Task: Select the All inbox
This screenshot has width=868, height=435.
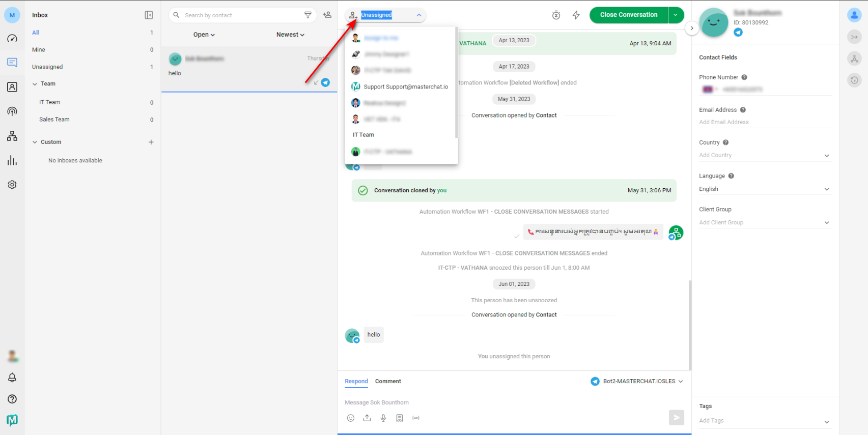Action: click(93, 33)
